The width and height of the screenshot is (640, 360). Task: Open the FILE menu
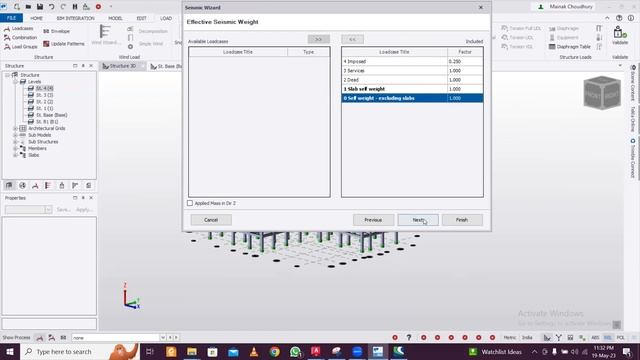pyautogui.click(x=11, y=18)
